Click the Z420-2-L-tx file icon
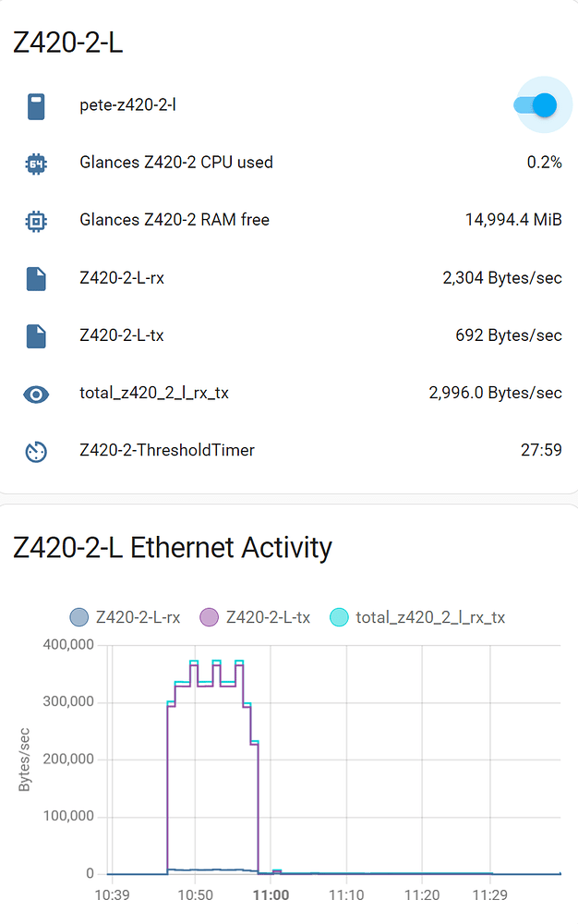Image resolution: width=578 pixels, height=924 pixels. (x=36, y=336)
